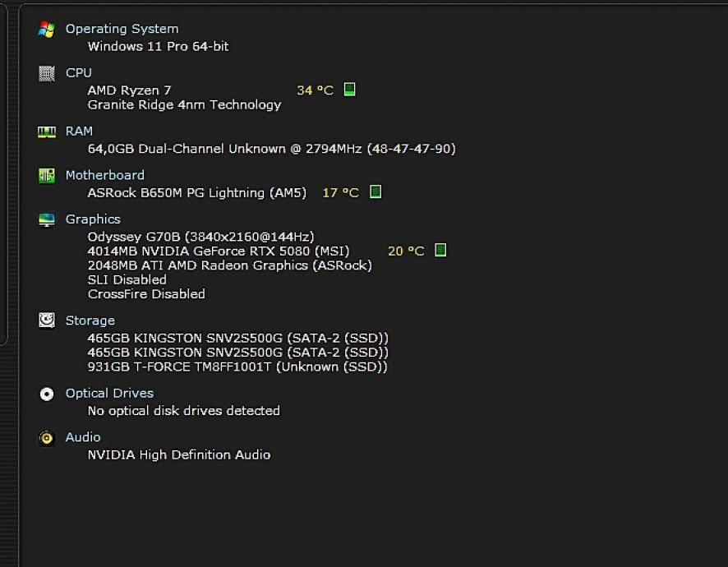Screen dimensions: 728x567
Task: Select the text 'Windows 11 Pro 64-bit'
Action: (159, 47)
